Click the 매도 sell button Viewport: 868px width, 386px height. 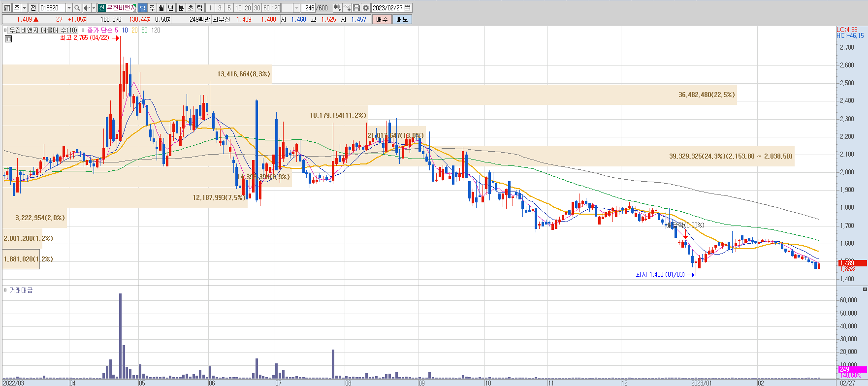point(402,19)
